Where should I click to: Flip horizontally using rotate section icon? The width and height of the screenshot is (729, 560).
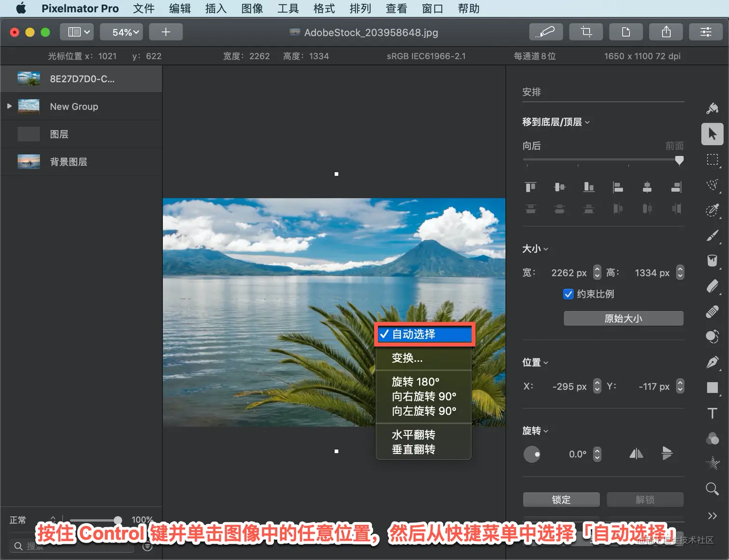tap(636, 454)
